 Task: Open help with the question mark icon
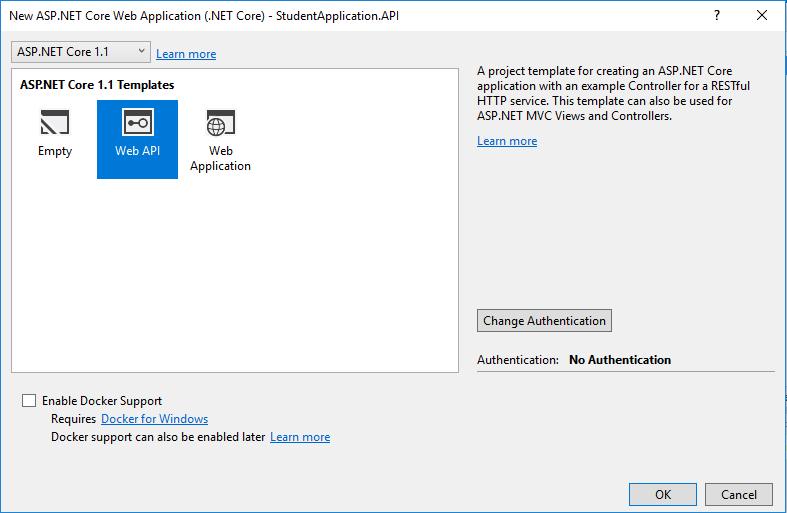click(x=717, y=16)
